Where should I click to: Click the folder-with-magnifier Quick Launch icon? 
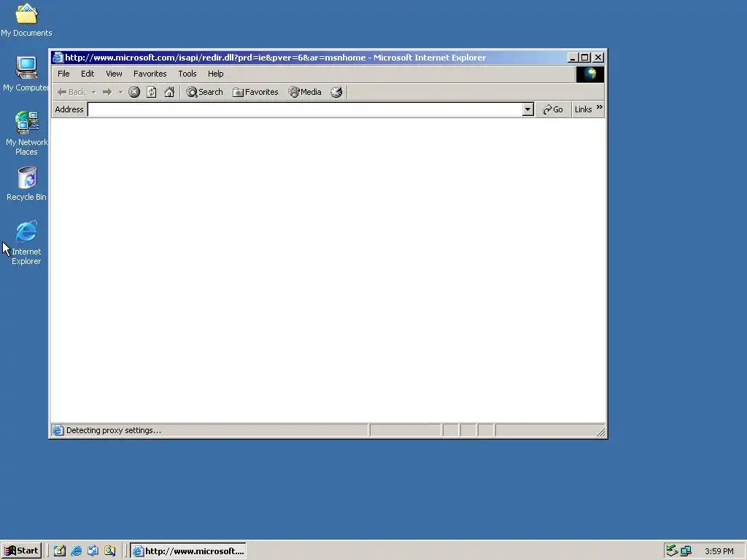click(110, 551)
